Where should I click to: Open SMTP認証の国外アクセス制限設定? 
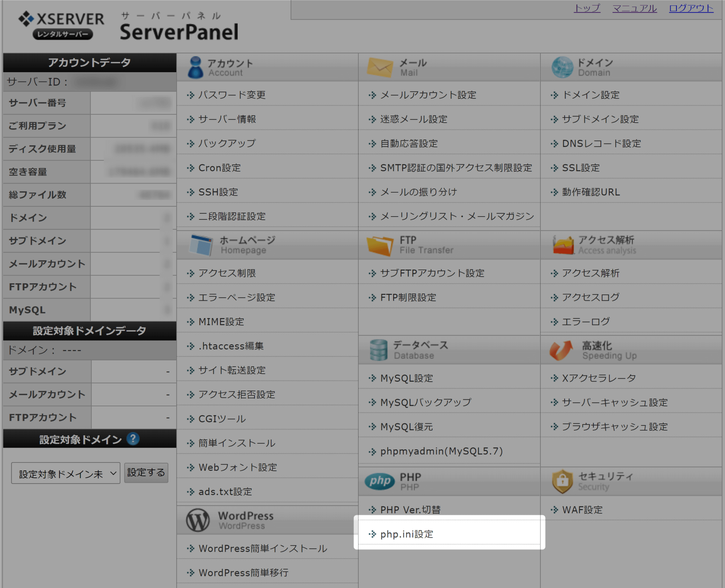[456, 168]
